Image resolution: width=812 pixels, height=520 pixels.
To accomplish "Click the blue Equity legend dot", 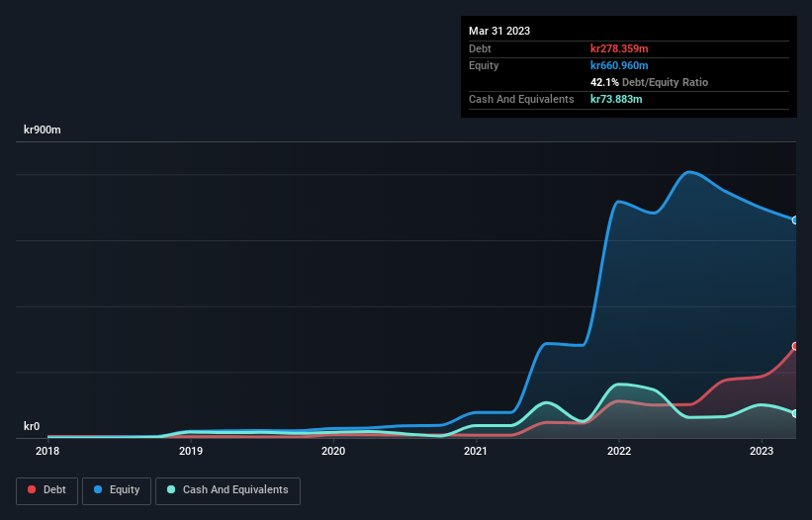I will pos(98,489).
